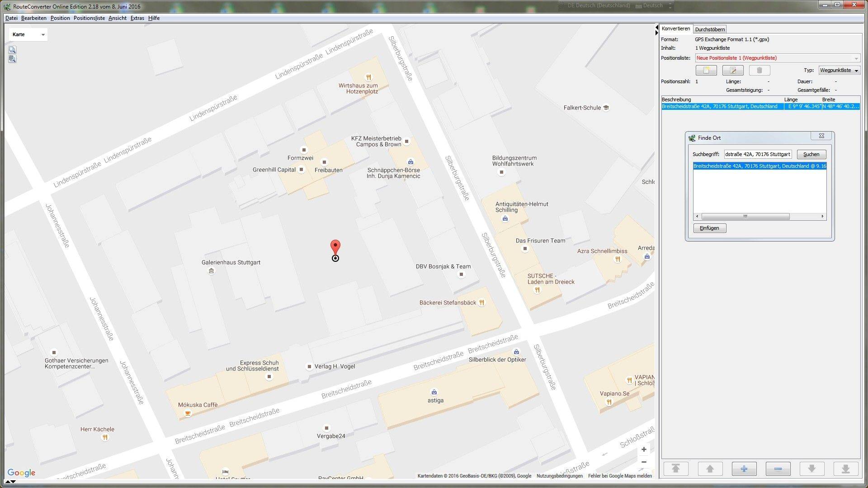Open the Positionsliste menu
Viewport: 868px width, 488px height.
point(89,18)
